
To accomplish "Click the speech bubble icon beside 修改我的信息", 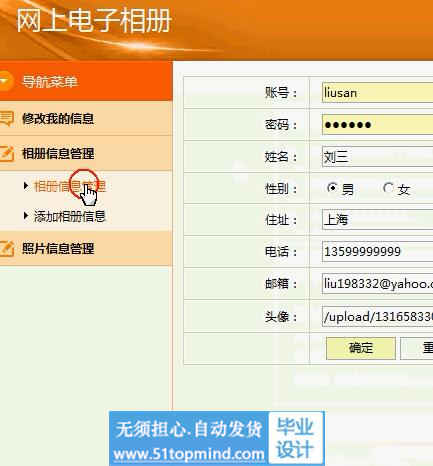I will tap(6, 118).
